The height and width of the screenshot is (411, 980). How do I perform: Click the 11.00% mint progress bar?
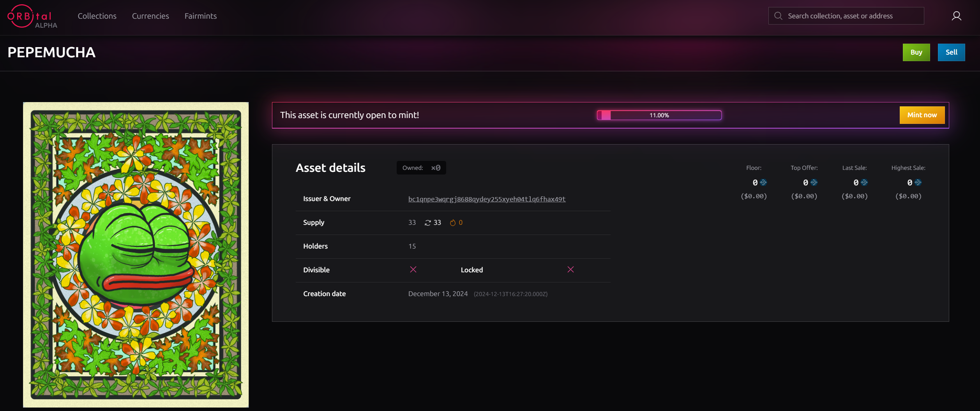[x=659, y=115]
